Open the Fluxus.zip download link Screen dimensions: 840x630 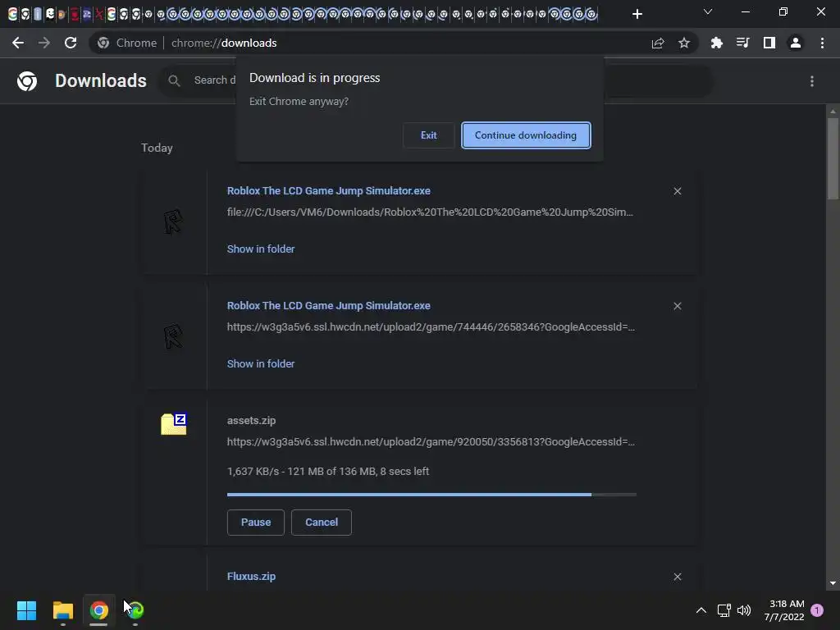(251, 577)
